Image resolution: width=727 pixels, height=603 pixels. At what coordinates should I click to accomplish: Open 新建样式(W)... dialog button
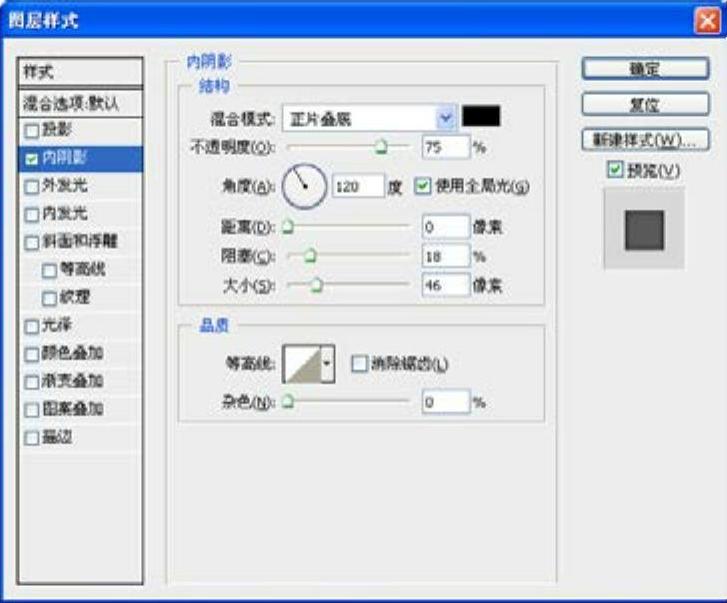click(x=645, y=140)
